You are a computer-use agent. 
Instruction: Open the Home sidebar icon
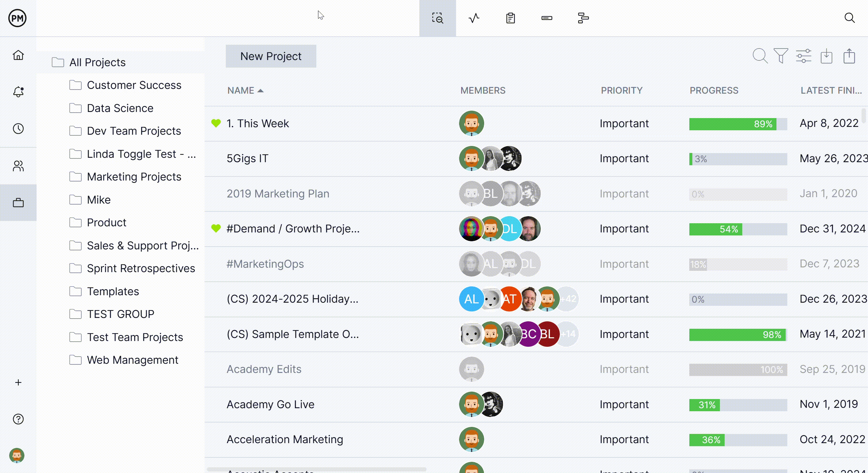18,55
